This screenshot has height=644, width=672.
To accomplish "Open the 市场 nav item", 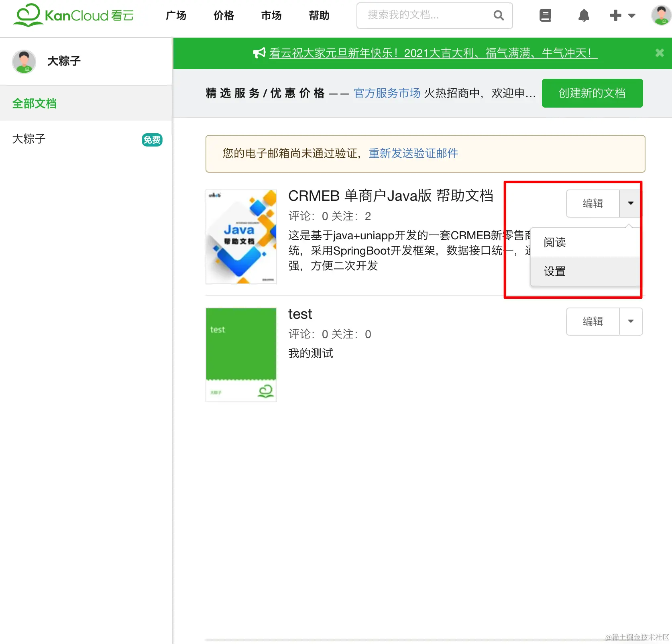I will [271, 16].
